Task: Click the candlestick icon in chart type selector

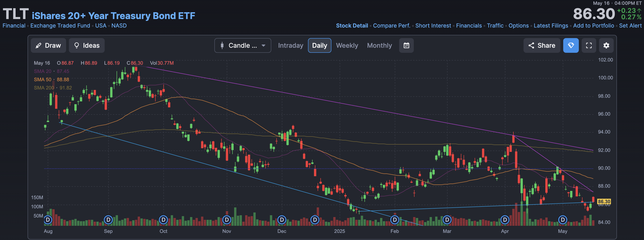Action: [222, 45]
